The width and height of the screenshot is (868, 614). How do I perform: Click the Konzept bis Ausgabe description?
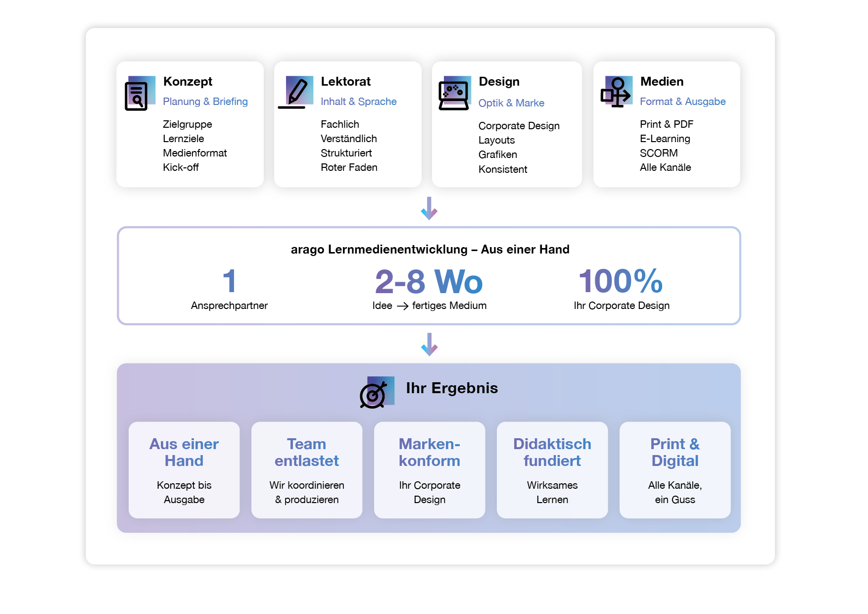click(184, 493)
